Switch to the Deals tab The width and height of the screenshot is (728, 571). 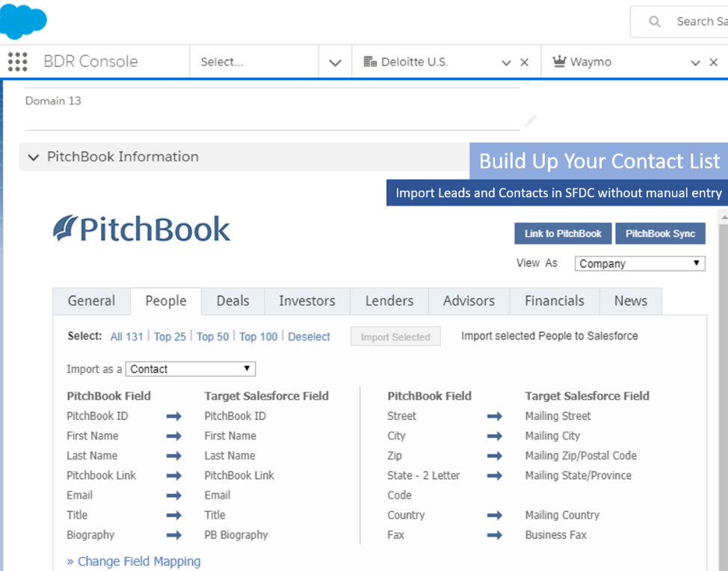[x=232, y=300]
